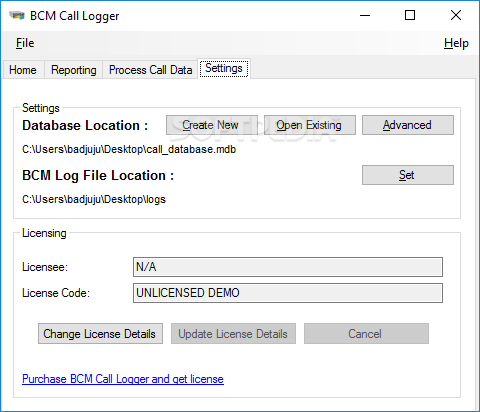Open Advanced database options

tap(408, 125)
